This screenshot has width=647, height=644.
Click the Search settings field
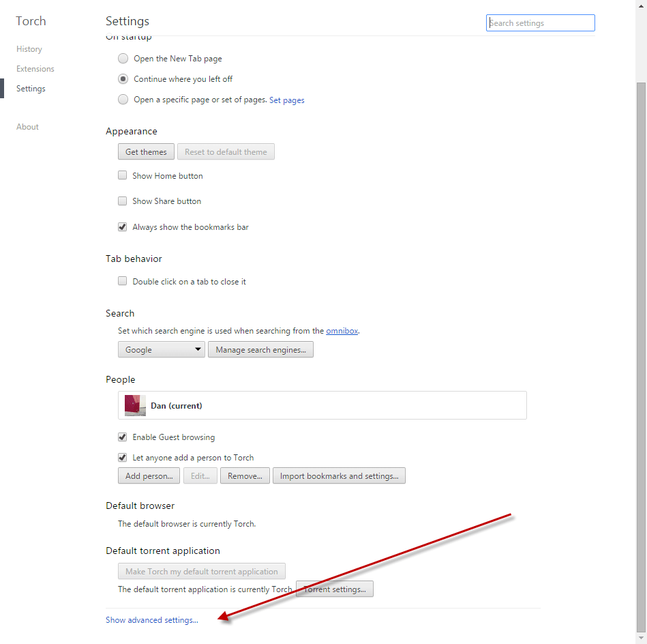pos(540,23)
